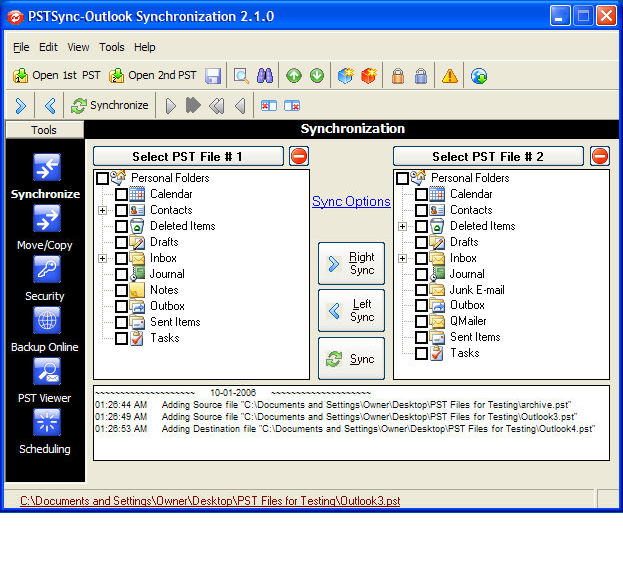Click the gray single play arrow icon
This screenshot has width=623, height=563.
tap(170, 106)
